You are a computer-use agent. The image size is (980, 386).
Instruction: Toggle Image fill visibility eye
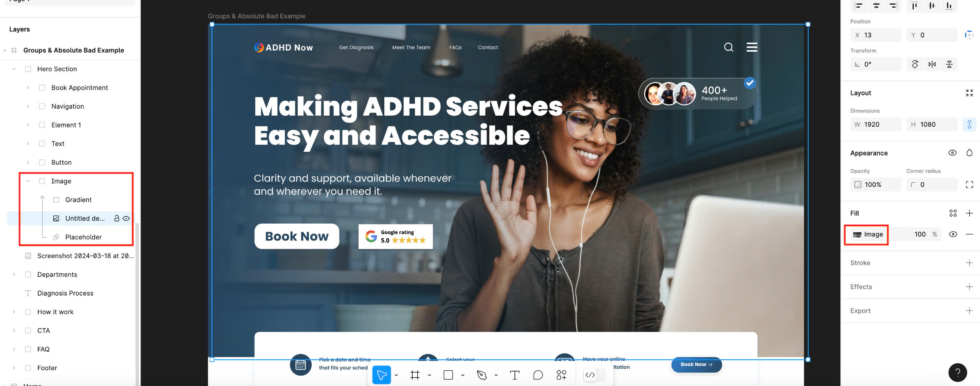pos(953,234)
